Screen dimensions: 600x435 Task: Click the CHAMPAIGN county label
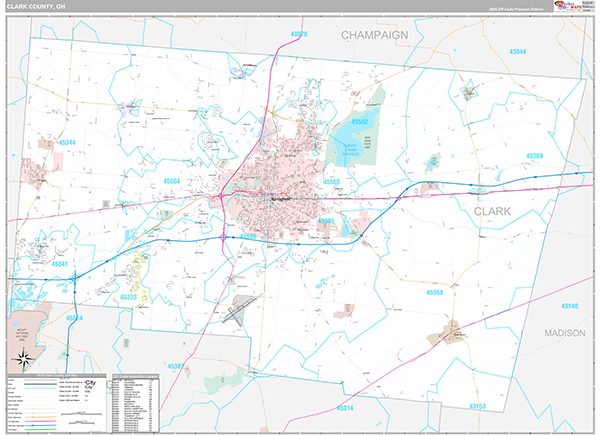tap(375, 34)
